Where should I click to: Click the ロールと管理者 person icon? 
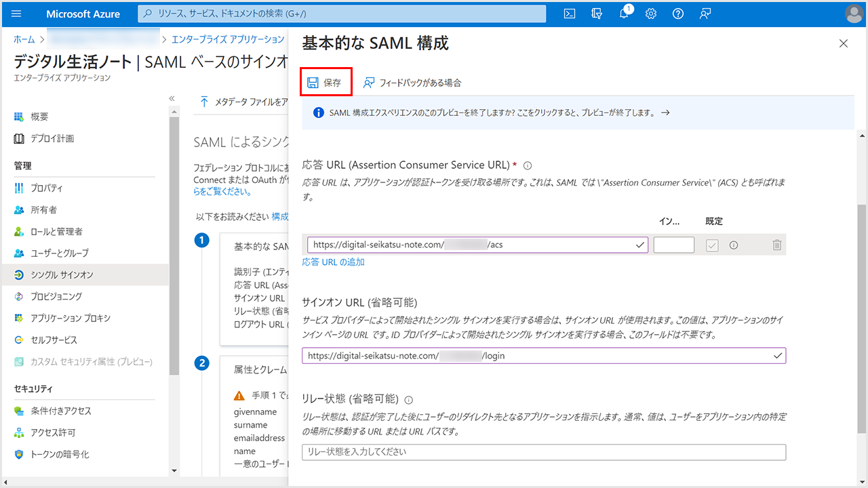(19, 231)
